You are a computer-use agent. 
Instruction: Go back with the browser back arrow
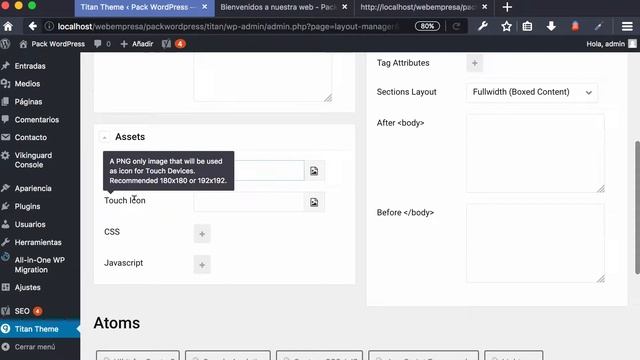(x=33, y=27)
